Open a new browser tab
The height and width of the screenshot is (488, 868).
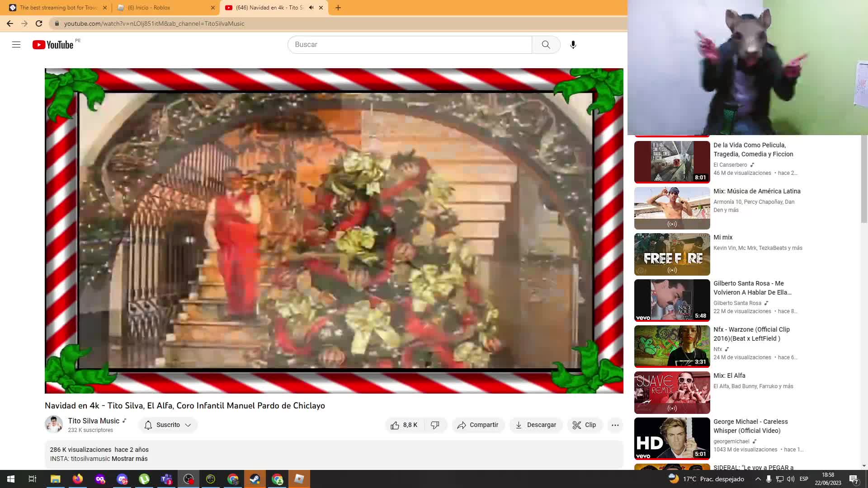338,8
